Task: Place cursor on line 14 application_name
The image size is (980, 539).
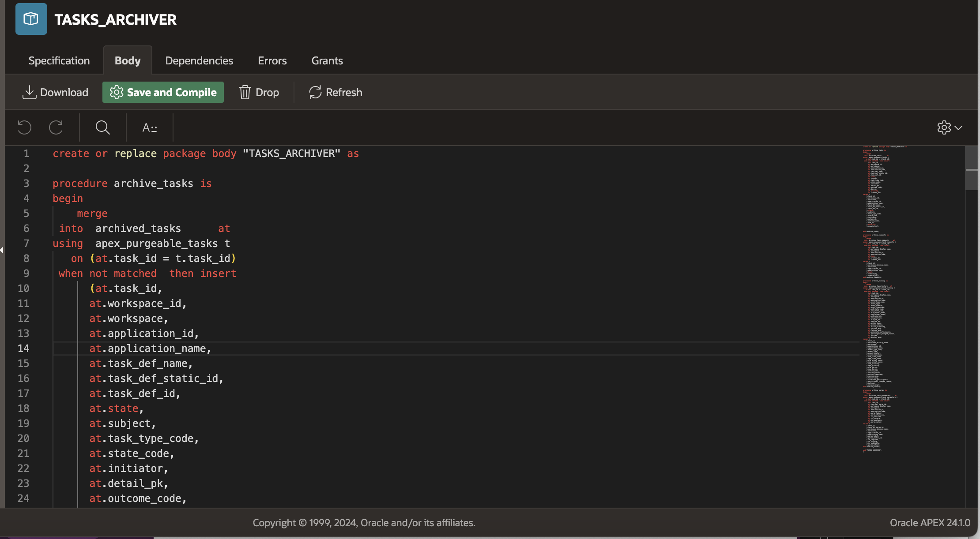Action: pos(157,348)
